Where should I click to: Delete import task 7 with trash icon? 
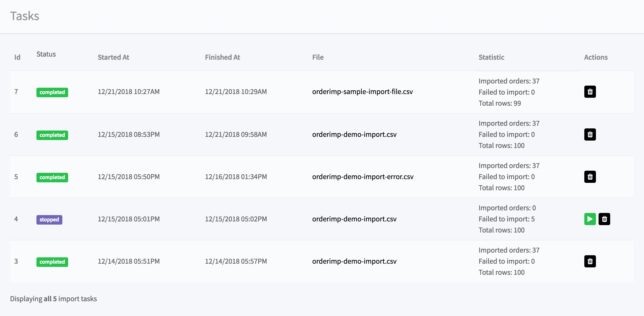coord(590,92)
